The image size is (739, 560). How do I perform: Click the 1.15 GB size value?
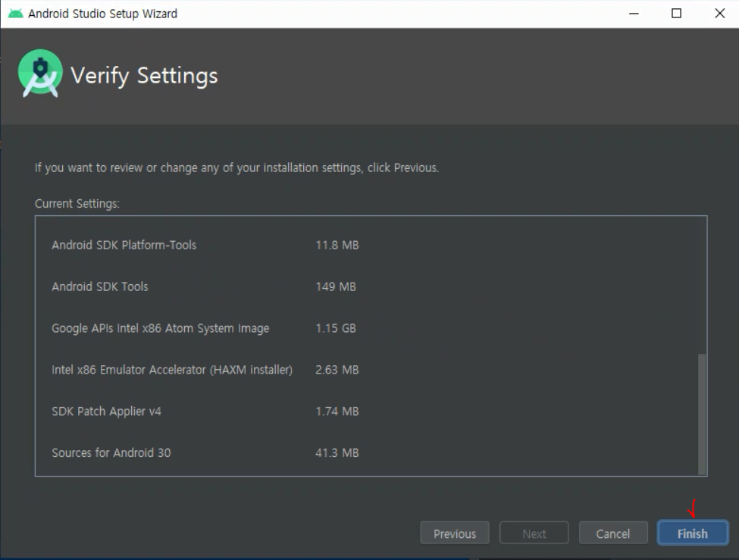pyautogui.click(x=336, y=328)
